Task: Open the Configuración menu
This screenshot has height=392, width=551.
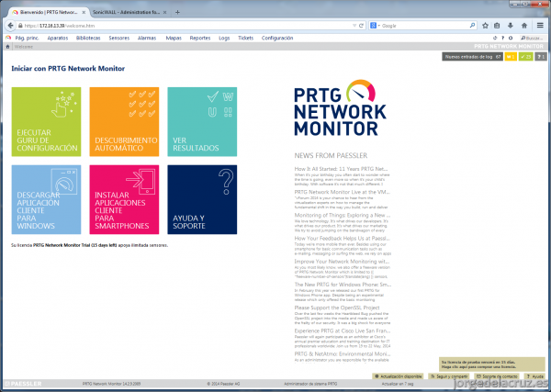Action: click(x=277, y=38)
